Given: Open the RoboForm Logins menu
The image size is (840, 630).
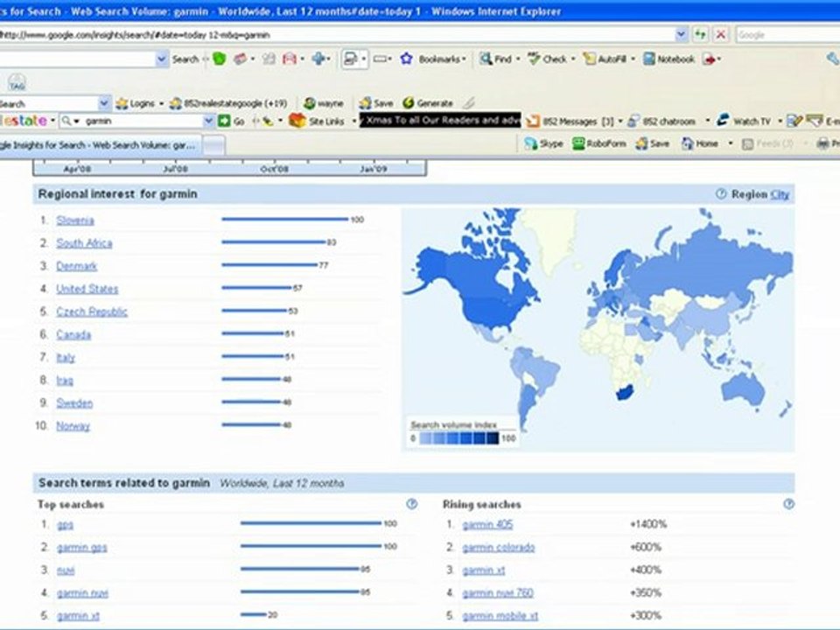Looking at the screenshot, I should click(x=139, y=103).
